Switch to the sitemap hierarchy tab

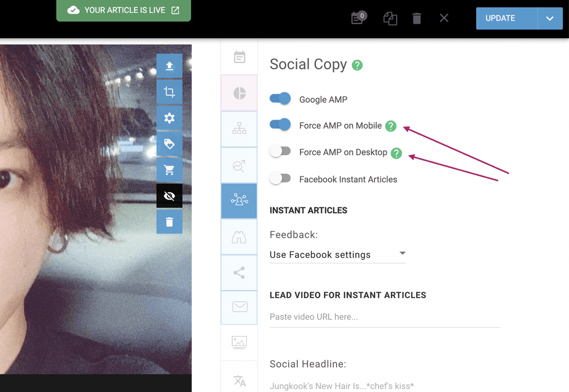(239, 130)
